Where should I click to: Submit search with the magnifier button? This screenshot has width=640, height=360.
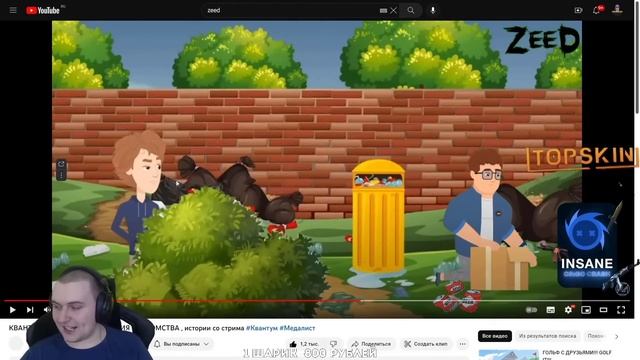411,10
